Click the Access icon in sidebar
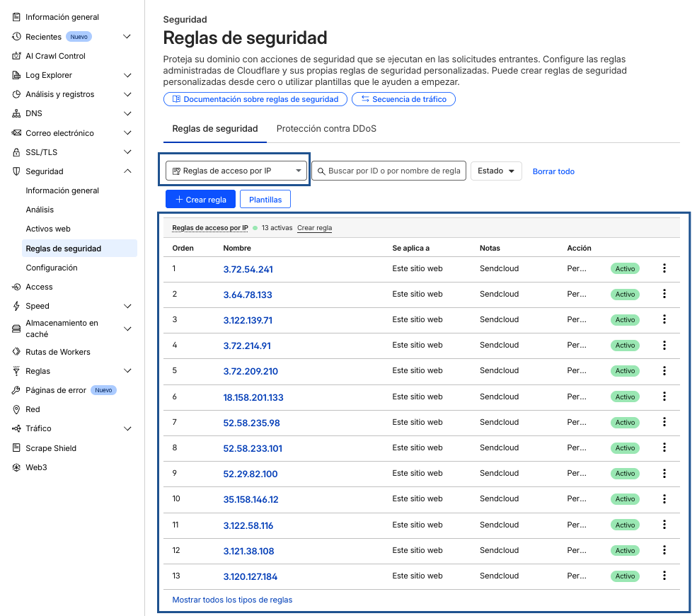The height and width of the screenshot is (616, 697). 16,287
